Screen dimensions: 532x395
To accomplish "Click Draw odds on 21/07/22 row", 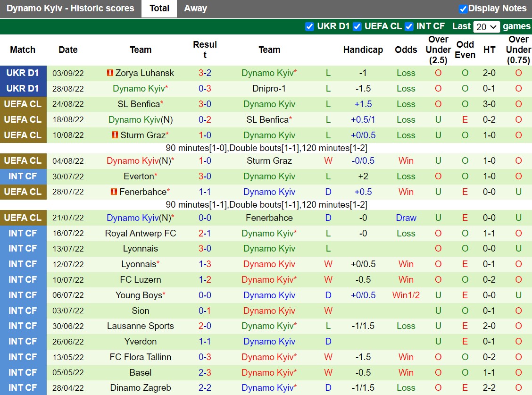I will (x=406, y=218).
